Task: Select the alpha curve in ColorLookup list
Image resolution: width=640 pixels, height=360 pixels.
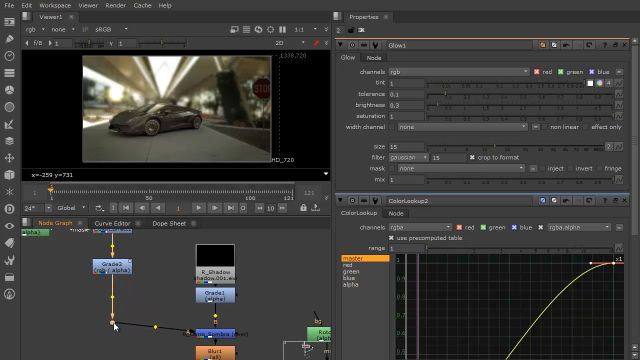Action: pyautogui.click(x=351, y=284)
